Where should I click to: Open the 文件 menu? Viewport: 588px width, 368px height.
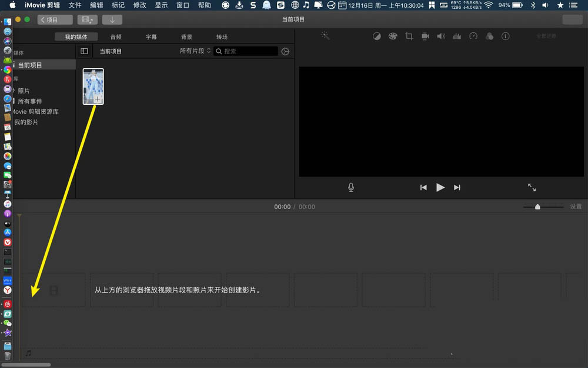pyautogui.click(x=75, y=5)
